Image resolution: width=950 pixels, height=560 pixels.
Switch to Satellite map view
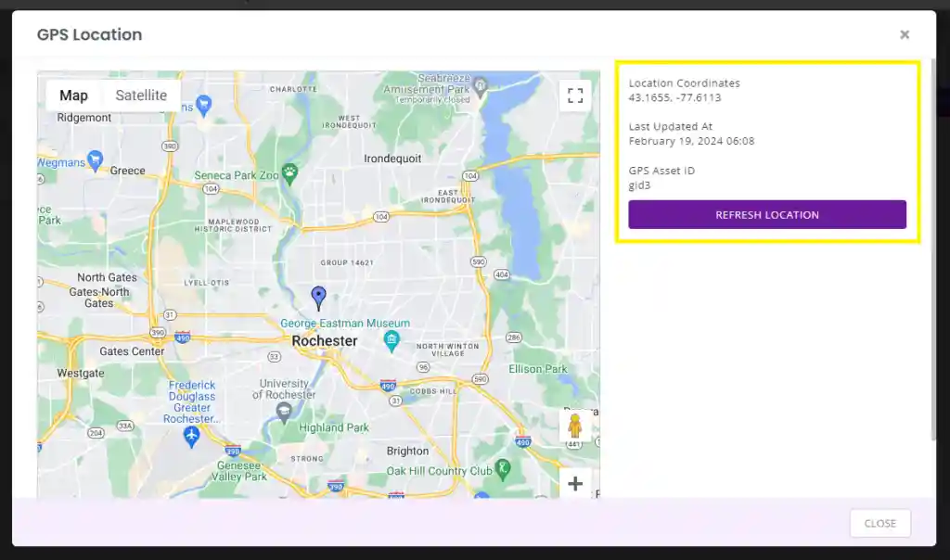tap(141, 95)
